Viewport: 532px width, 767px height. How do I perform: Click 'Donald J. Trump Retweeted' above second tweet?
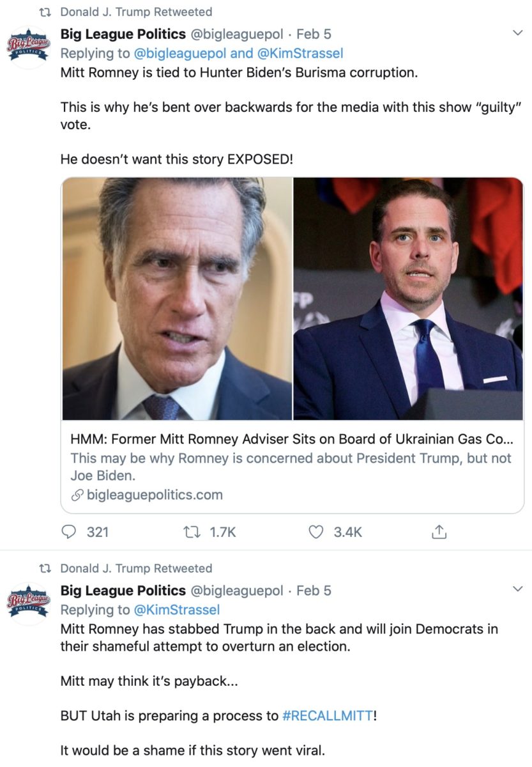[136, 568]
